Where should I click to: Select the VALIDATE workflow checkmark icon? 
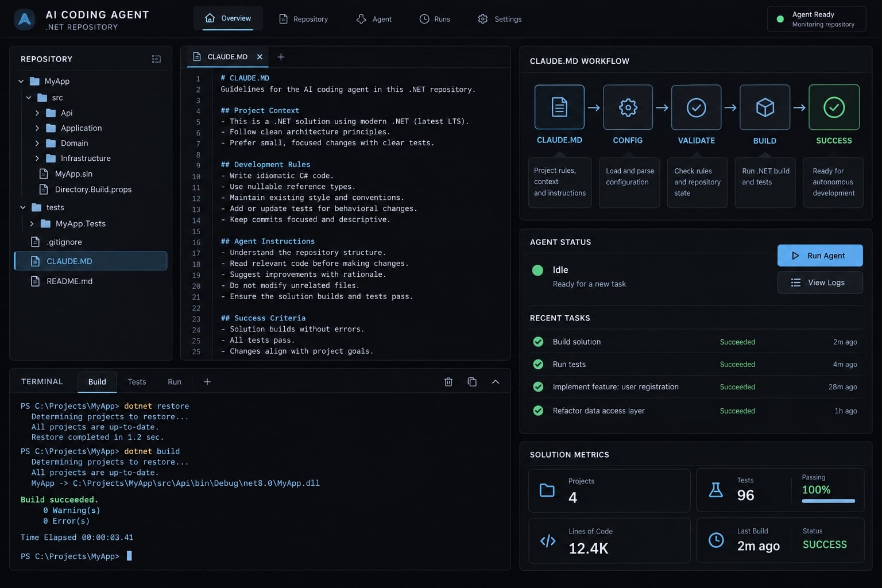pos(696,107)
